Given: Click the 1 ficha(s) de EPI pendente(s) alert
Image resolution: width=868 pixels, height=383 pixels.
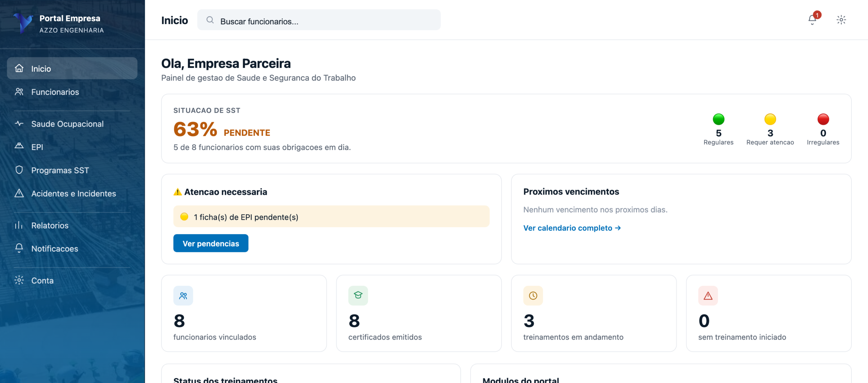Looking at the screenshot, I should coord(331,216).
